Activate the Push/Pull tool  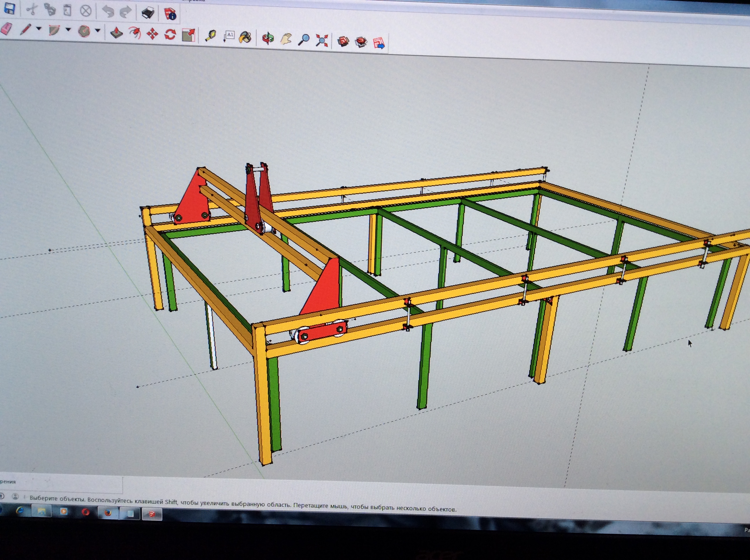click(116, 33)
